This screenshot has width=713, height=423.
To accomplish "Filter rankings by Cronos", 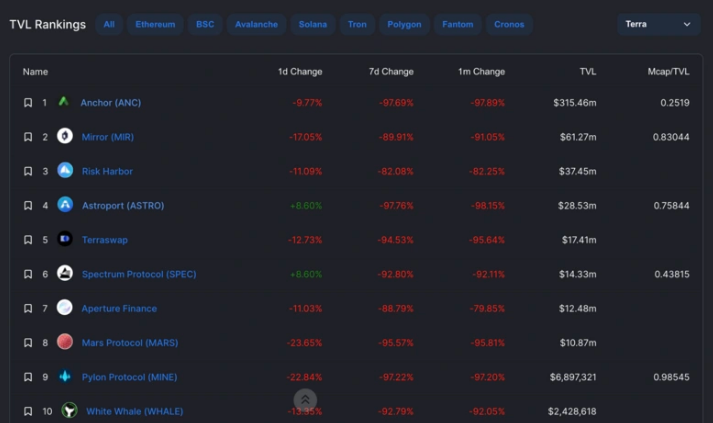I will point(509,24).
